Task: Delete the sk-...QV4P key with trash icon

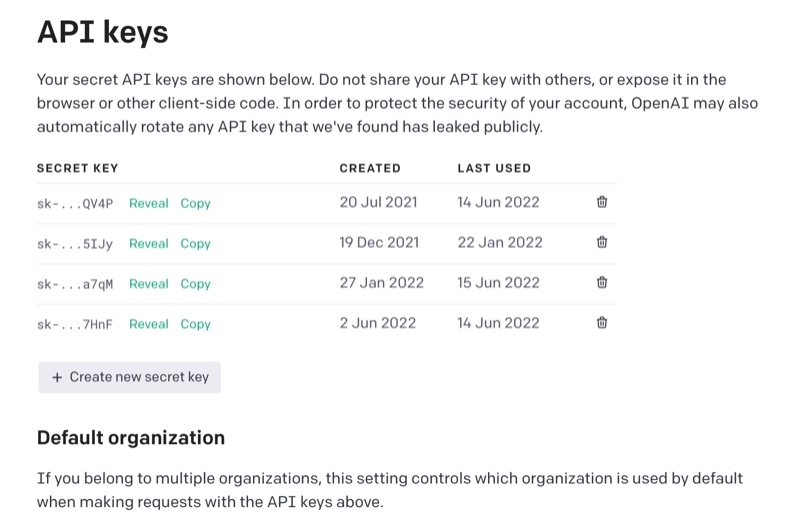Action: [x=602, y=202]
